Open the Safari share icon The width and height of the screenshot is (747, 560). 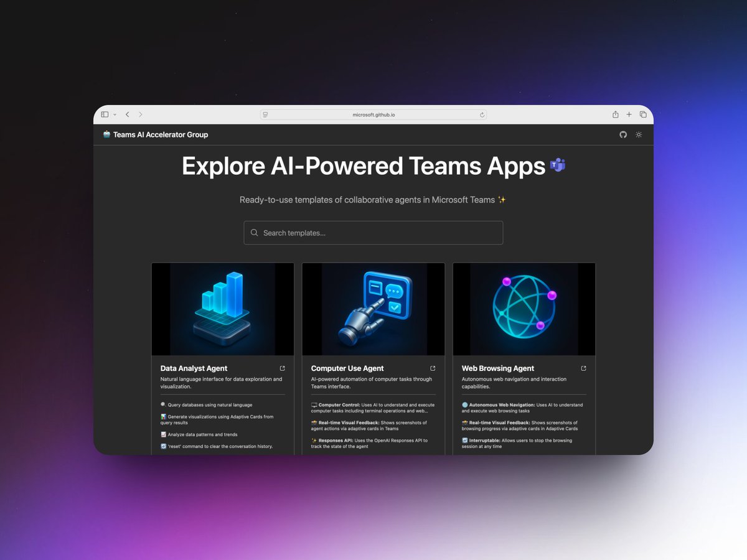coord(616,114)
